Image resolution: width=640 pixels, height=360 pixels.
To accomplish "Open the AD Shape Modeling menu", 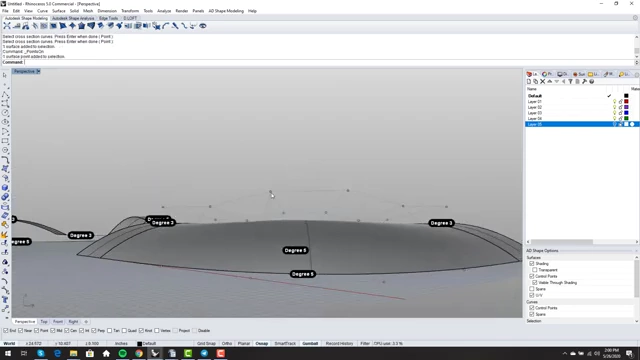I will (x=226, y=11).
